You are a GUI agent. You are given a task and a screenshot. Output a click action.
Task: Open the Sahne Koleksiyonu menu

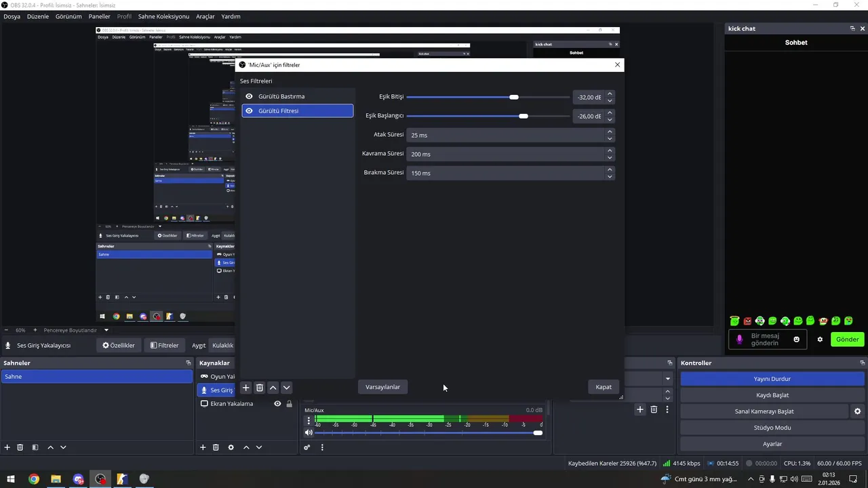(163, 16)
